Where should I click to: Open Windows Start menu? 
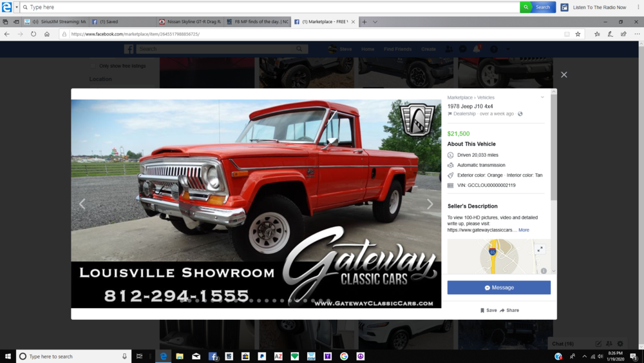point(7,357)
